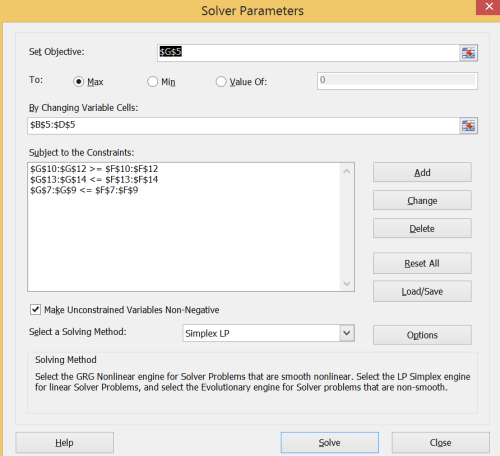500x456 pixels.
Task: Close the Solver Parameters dialog with X
Action: [489, 7]
